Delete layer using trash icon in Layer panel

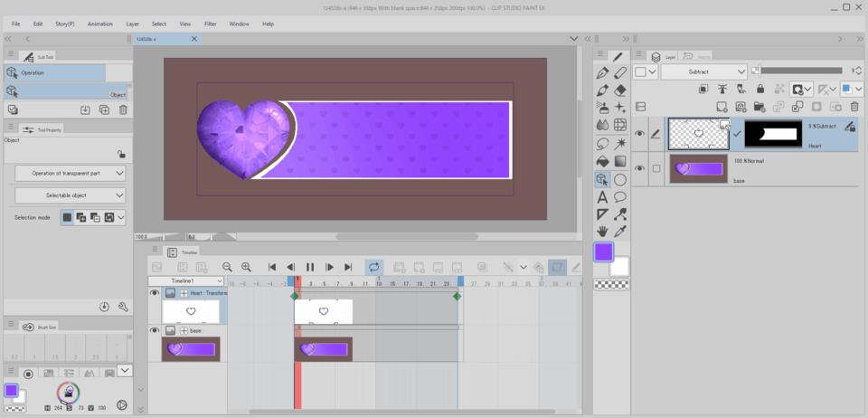854,107
